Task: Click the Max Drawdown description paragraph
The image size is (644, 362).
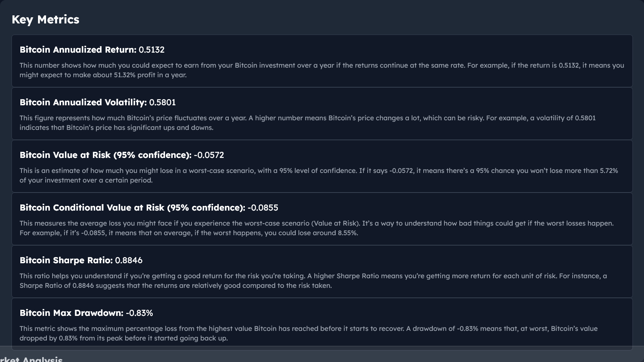Action: 309,333
